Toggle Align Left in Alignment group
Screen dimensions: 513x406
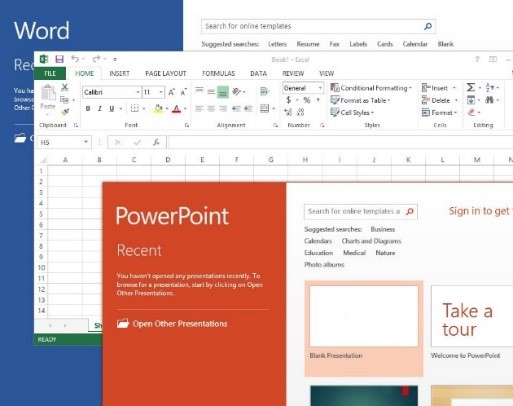pyautogui.click(x=199, y=109)
